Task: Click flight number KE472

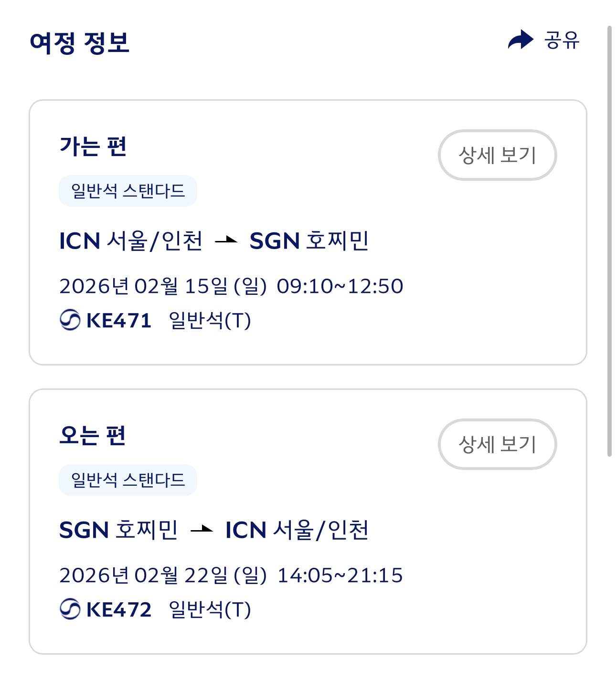Action: pyautogui.click(x=119, y=610)
